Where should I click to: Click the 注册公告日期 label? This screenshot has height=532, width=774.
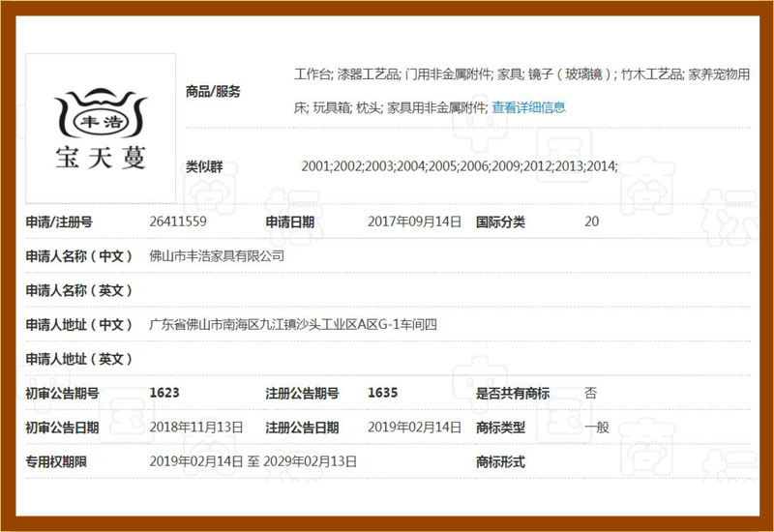[x=302, y=428]
